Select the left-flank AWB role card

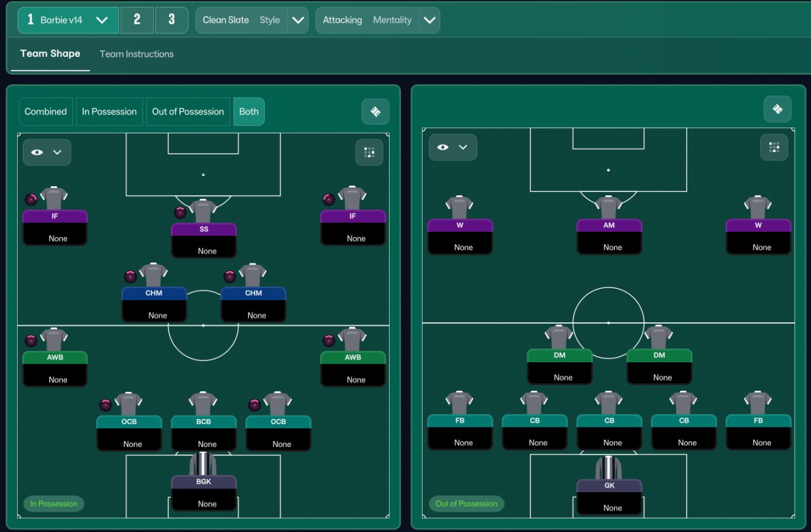[x=55, y=369]
